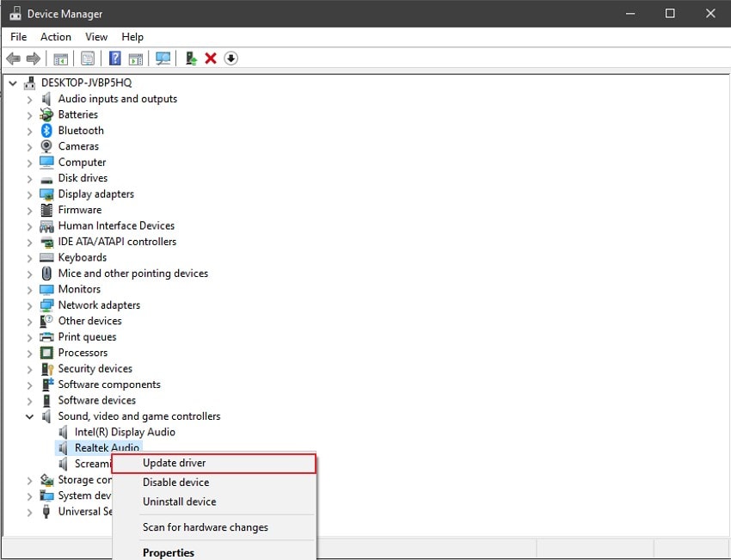
Task: Click the Keyboards category icon
Action: point(46,257)
